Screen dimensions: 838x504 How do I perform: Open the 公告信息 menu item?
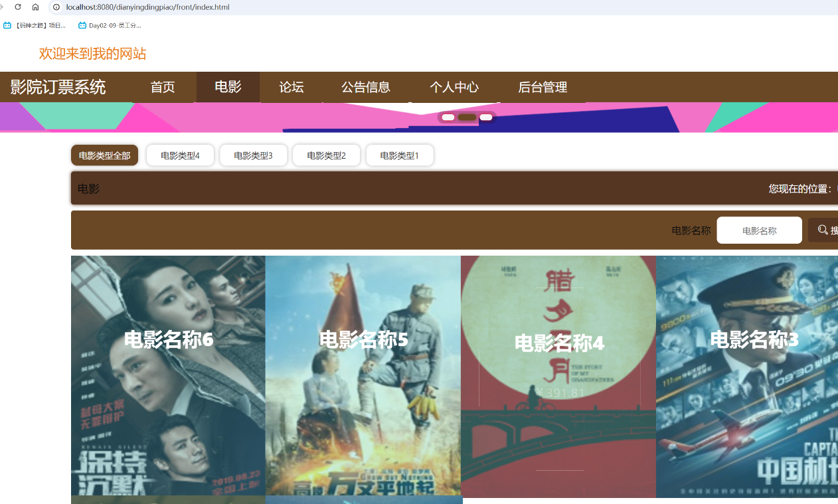366,87
